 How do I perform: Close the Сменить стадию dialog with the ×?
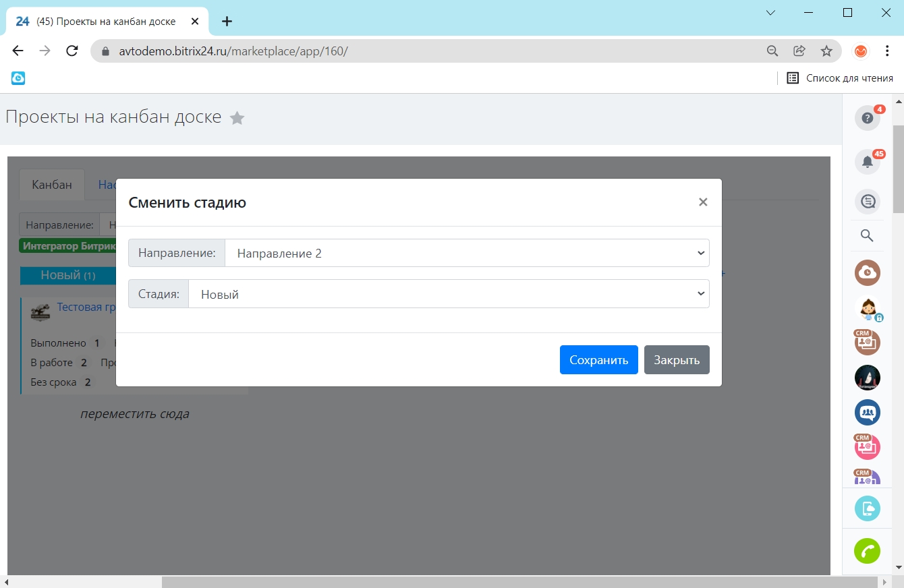(x=703, y=202)
